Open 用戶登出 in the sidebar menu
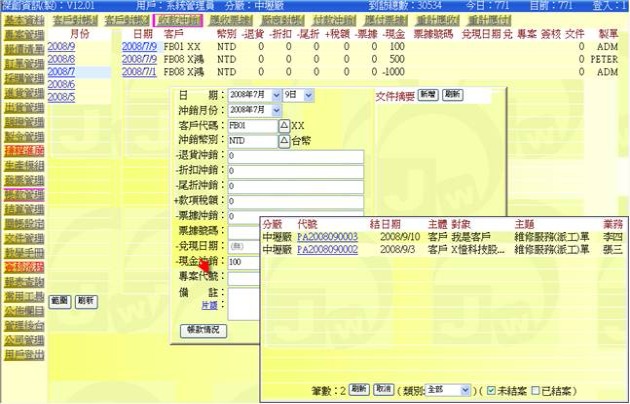 click(x=22, y=353)
